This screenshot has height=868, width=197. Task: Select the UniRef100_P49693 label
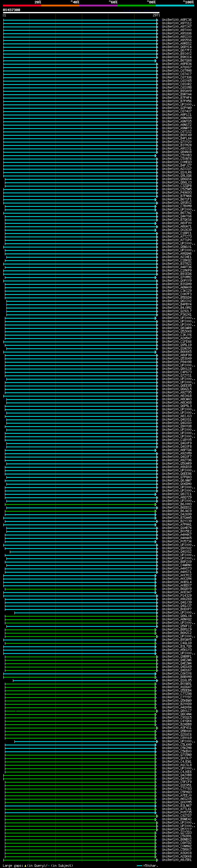click(177, 192)
